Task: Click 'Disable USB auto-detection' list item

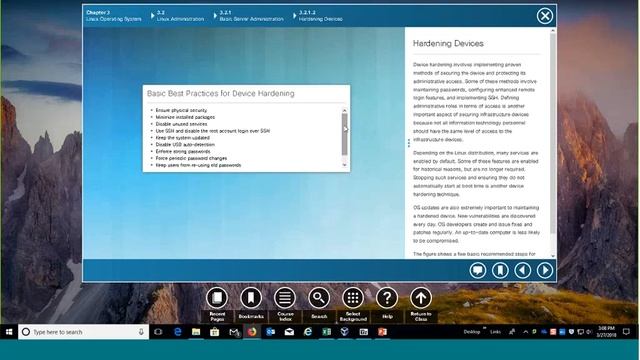Action: (185, 144)
